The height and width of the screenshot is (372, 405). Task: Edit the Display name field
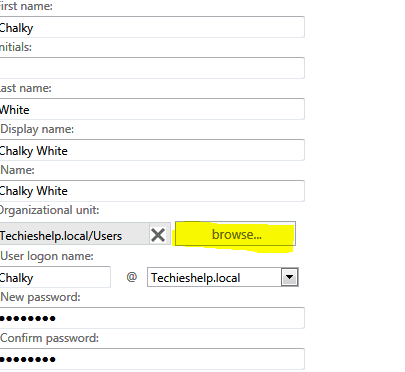click(152, 150)
